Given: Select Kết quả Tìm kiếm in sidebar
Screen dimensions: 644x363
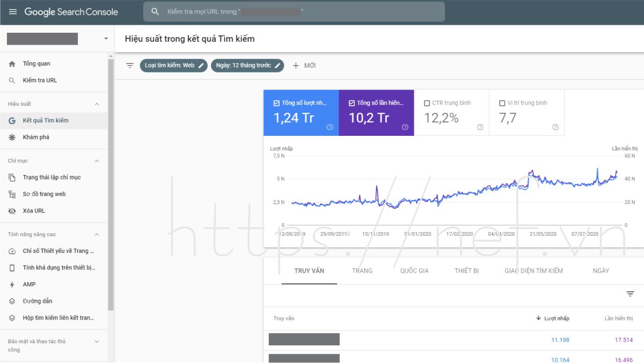Looking at the screenshot, I should (x=45, y=121).
